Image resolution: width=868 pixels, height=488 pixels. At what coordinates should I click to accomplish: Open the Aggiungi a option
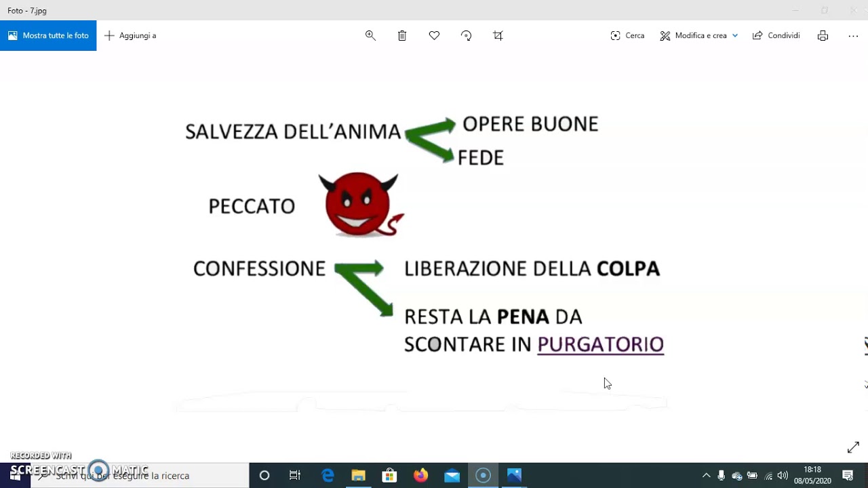click(130, 35)
